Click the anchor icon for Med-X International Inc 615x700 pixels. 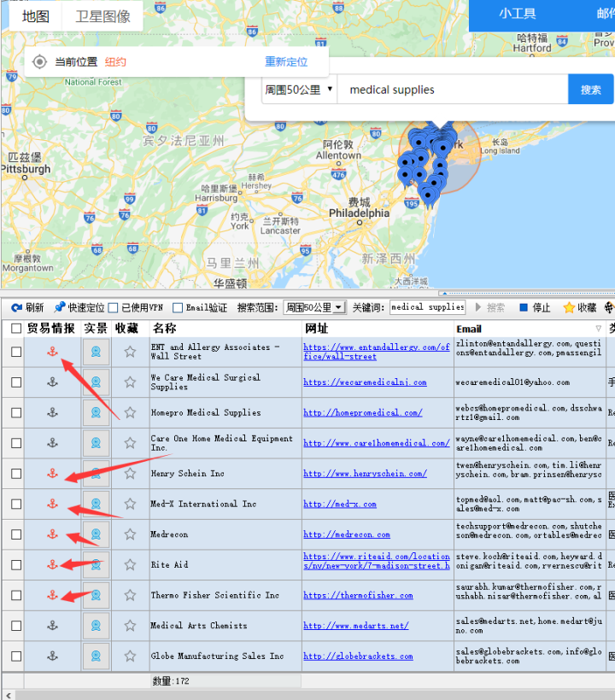click(53, 504)
